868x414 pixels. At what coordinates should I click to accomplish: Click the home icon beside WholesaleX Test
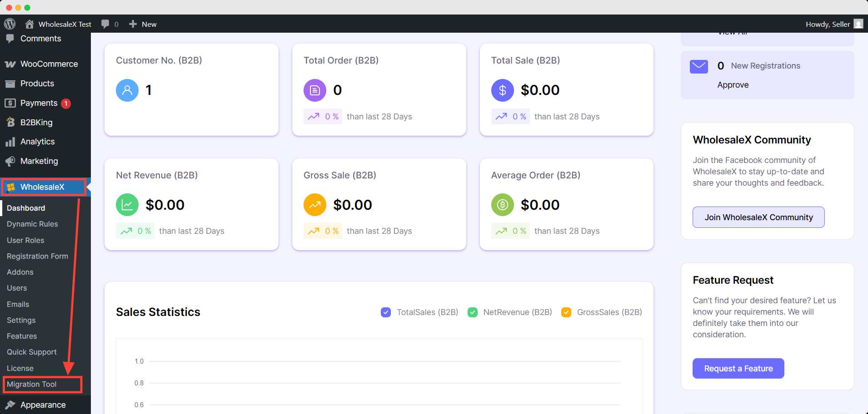[x=30, y=24]
